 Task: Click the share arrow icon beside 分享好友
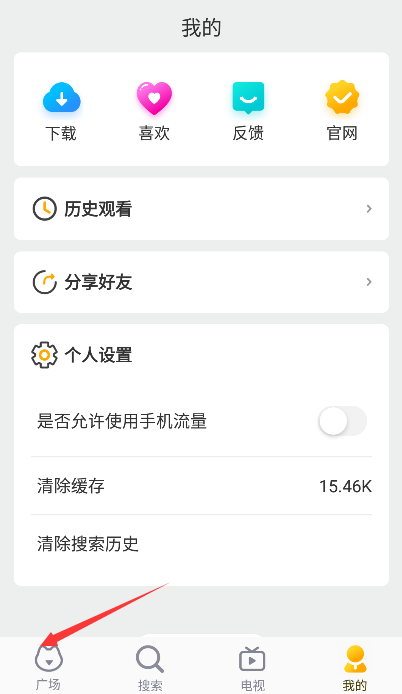pos(45,282)
